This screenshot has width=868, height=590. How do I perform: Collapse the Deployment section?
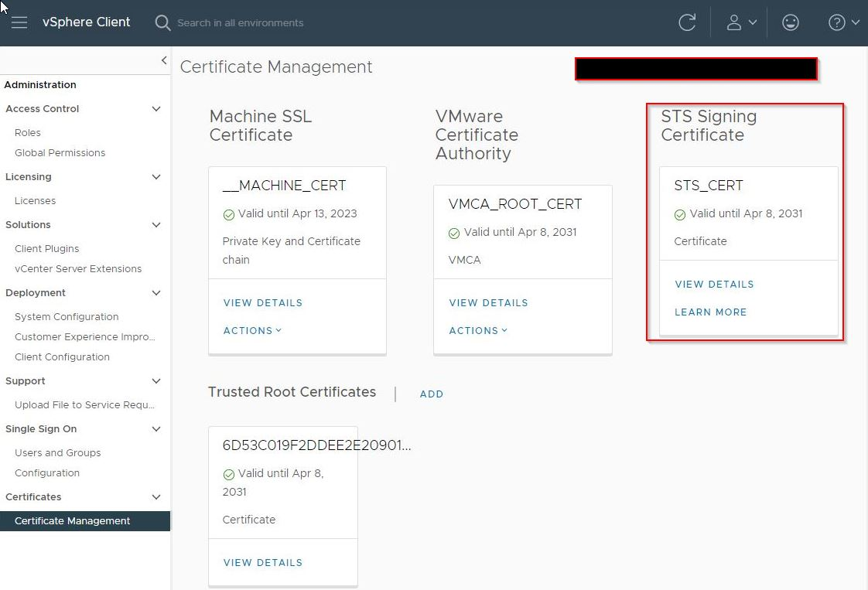click(x=156, y=293)
